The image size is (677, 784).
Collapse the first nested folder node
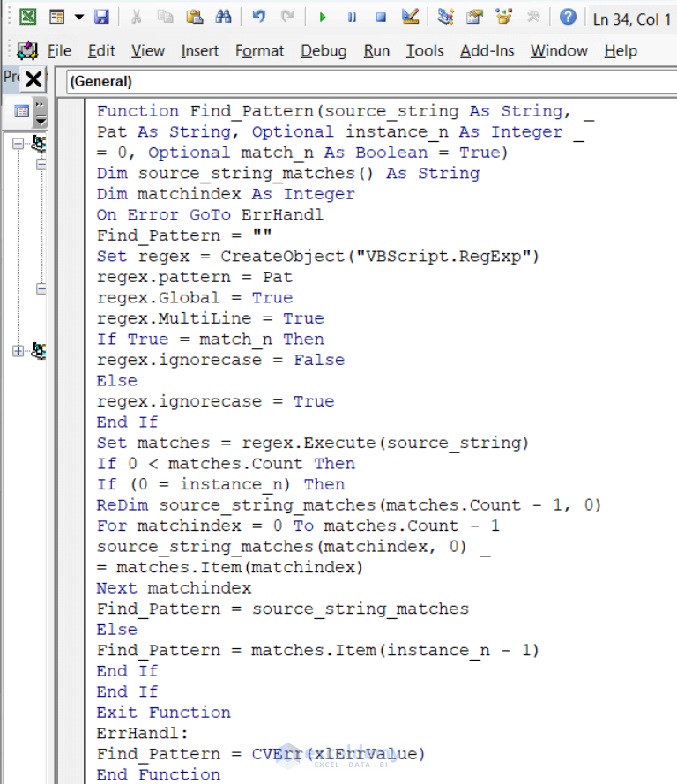41,165
